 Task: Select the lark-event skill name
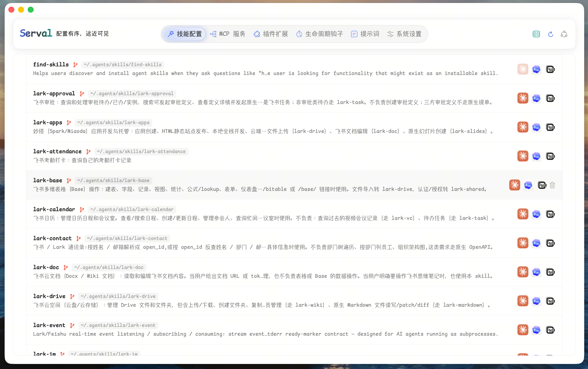pos(49,325)
